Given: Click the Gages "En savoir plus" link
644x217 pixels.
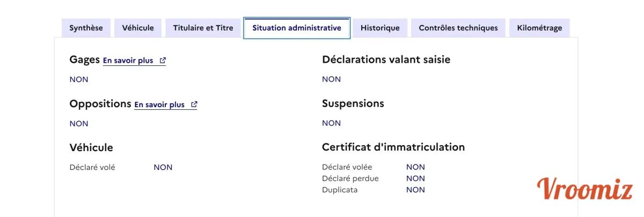Looking at the screenshot, I should pos(128,61).
